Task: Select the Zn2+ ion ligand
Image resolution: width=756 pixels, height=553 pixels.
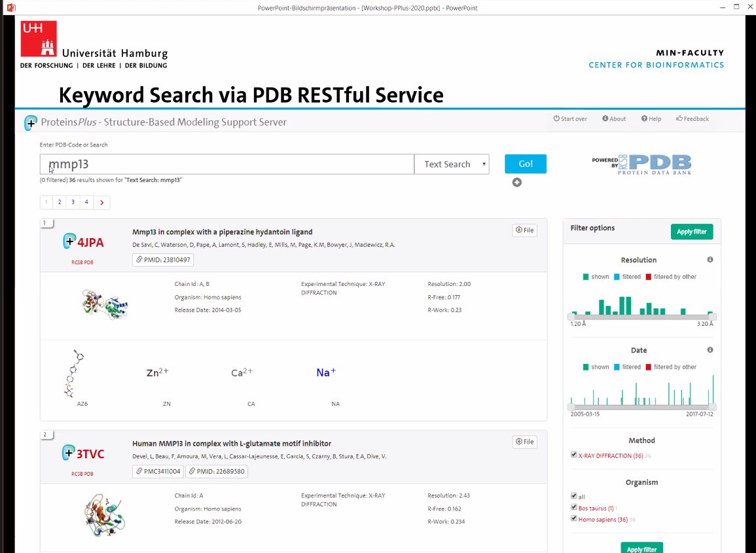Action: click(x=158, y=372)
